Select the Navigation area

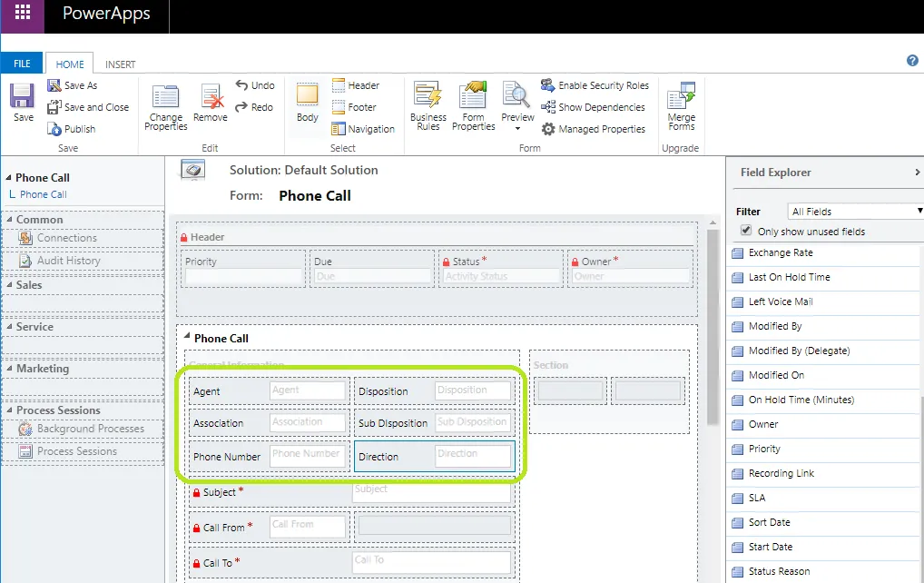(363, 129)
